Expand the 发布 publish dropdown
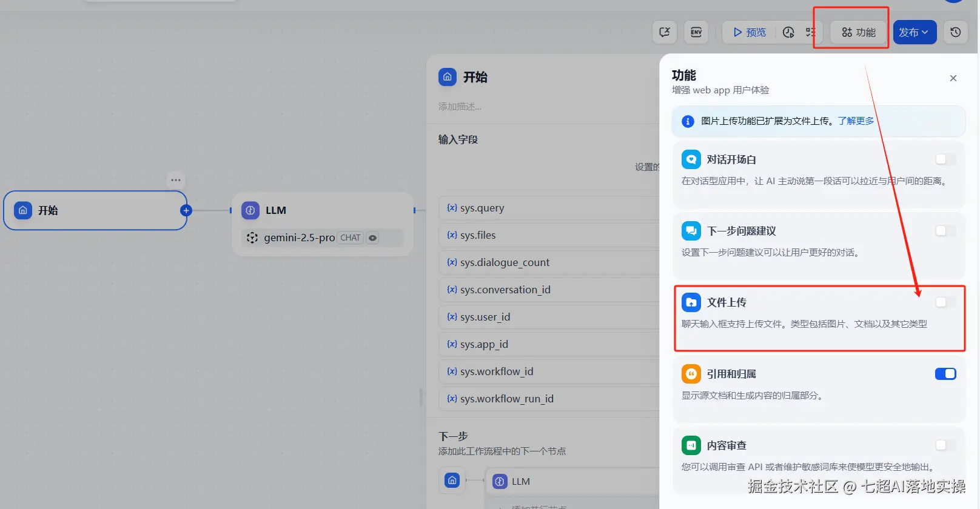 click(x=915, y=32)
